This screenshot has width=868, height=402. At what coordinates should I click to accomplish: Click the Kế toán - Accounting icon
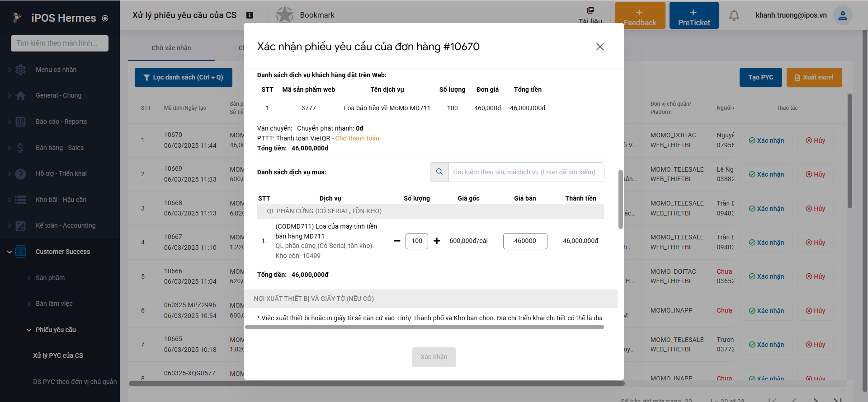click(20, 226)
